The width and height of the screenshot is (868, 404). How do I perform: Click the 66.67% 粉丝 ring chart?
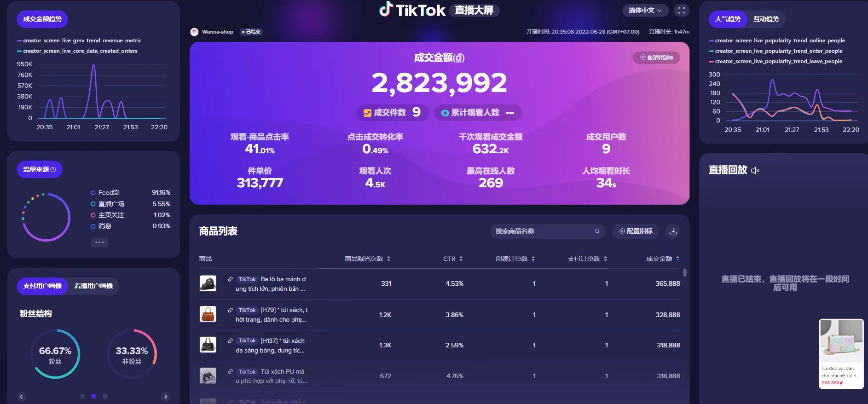click(55, 354)
